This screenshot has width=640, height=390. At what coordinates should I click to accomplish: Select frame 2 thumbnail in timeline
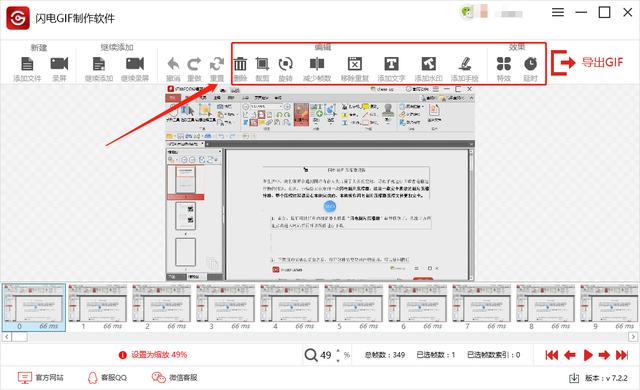point(162,307)
